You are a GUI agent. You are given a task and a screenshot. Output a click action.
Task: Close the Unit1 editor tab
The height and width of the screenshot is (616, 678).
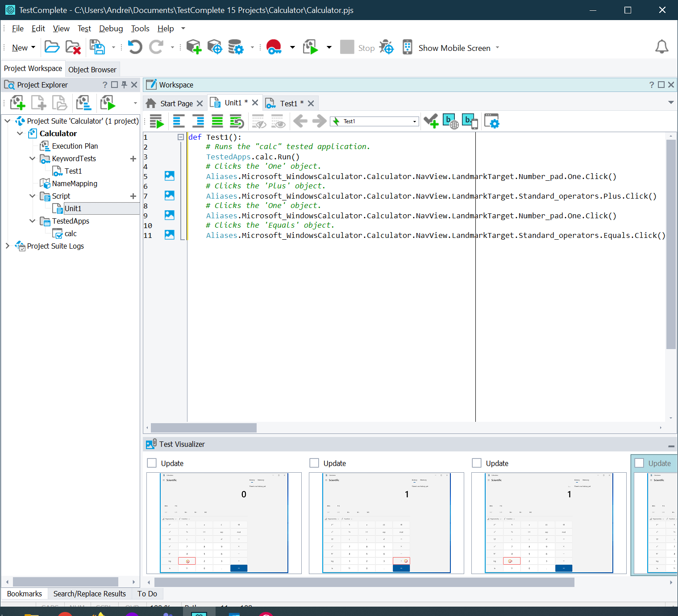255,103
